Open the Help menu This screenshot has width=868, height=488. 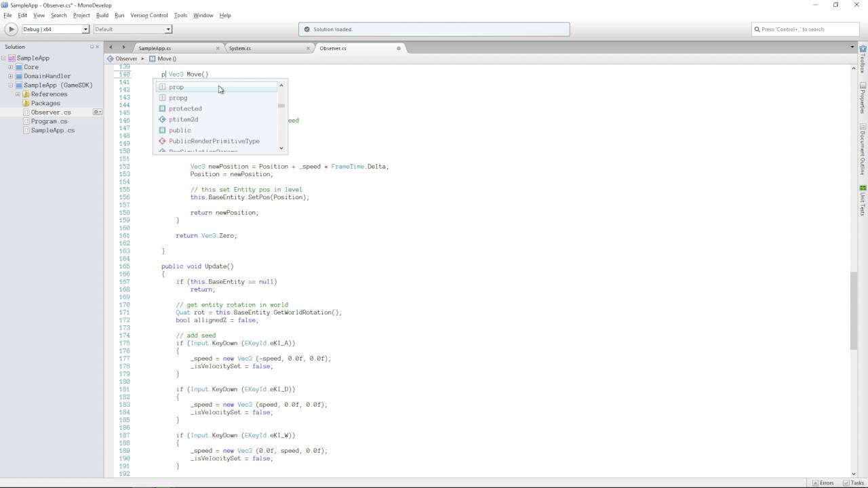point(225,15)
